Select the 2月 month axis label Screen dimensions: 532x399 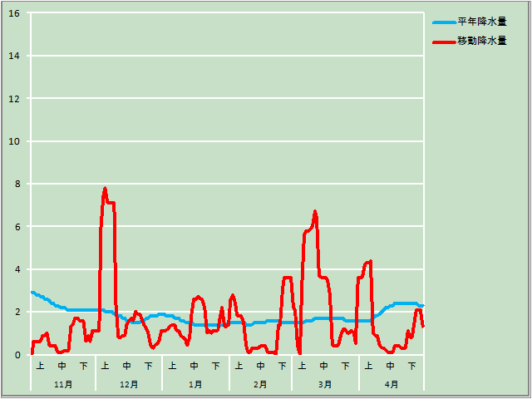[260, 384]
